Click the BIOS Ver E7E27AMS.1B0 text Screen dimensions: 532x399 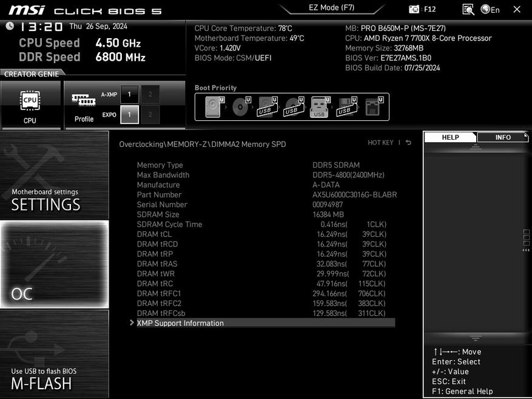388,58
